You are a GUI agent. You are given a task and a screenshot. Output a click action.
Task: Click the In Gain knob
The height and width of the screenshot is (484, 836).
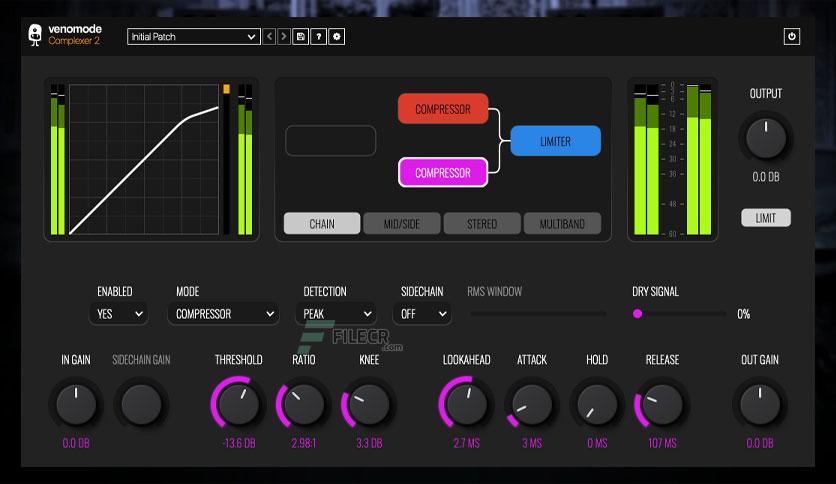point(76,405)
